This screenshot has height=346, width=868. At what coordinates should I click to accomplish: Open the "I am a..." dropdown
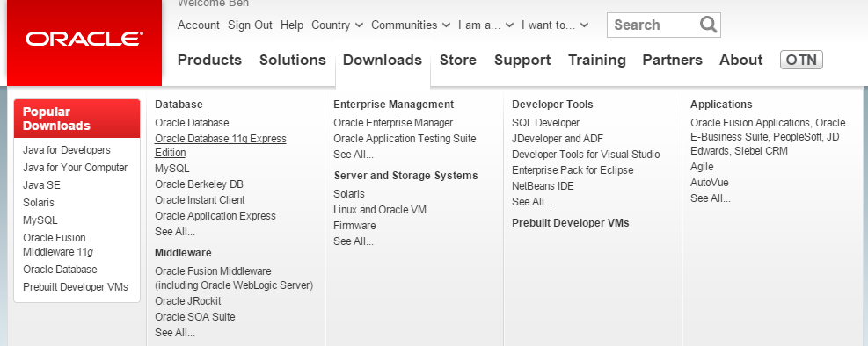486,25
